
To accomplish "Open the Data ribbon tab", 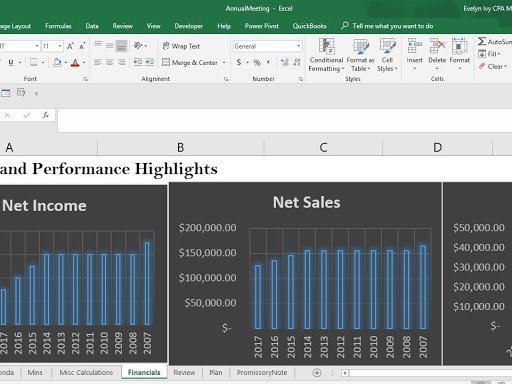I will click(92, 26).
